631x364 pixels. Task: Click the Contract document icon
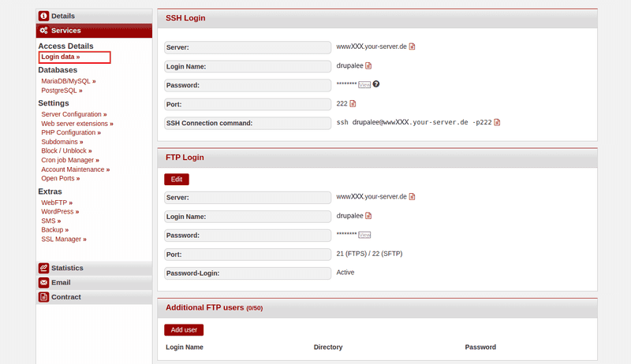[43, 297]
